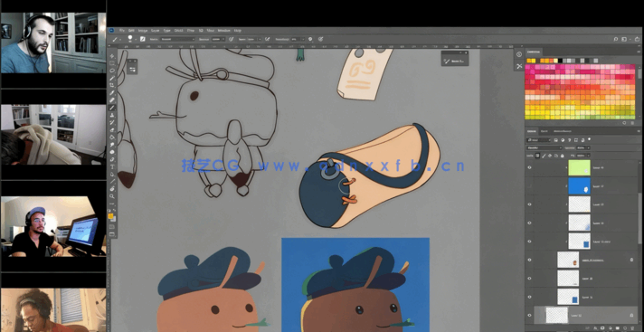Open the File menu
This screenshot has width=644, height=332.
point(121,31)
